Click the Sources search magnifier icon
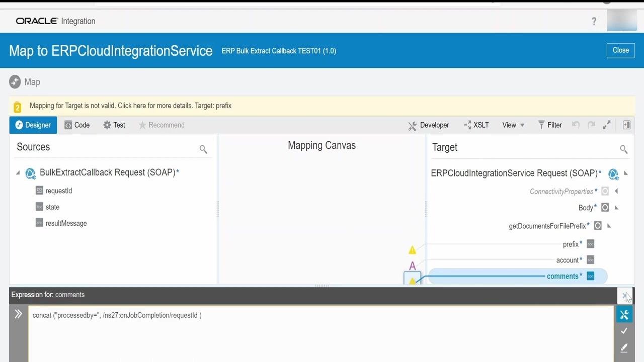 click(203, 149)
